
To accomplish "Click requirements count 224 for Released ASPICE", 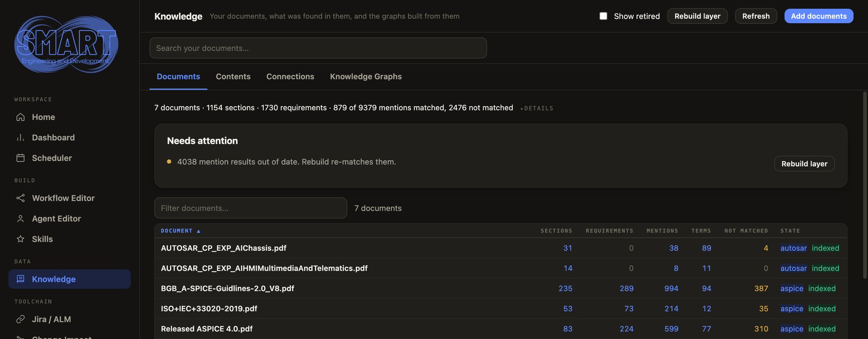I will point(626,329).
